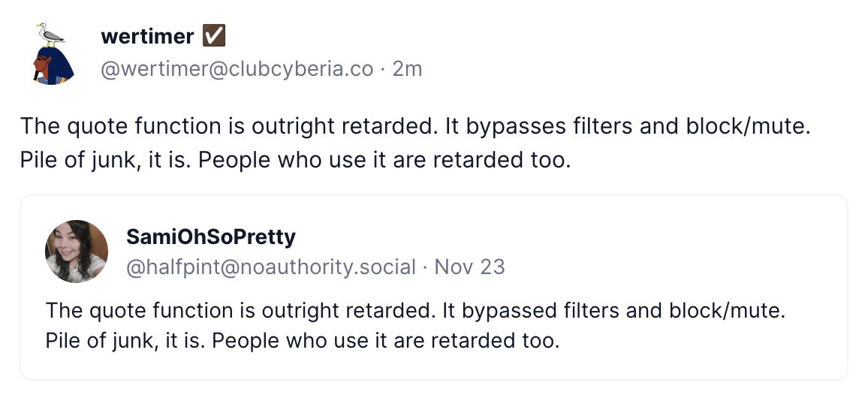The width and height of the screenshot is (868, 401).
Task: Click the seagull atop wertimer's avatar
Action: coord(50,33)
